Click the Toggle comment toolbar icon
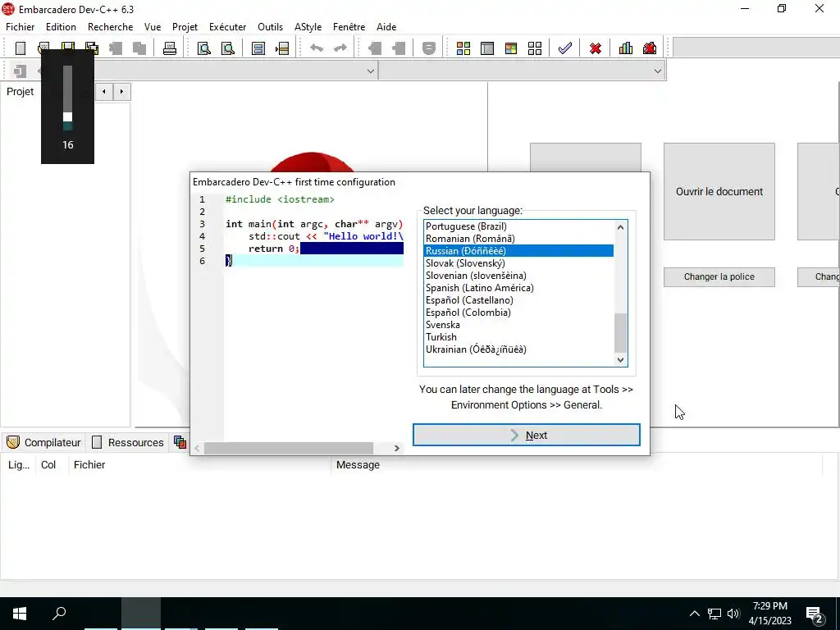The width and height of the screenshot is (840, 630). [428, 48]
